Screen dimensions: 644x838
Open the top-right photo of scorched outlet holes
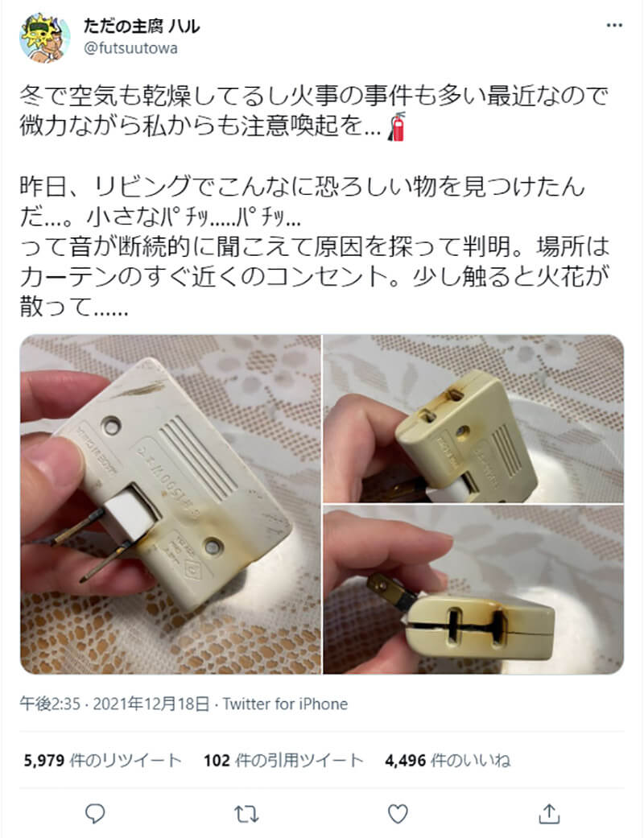473,419
